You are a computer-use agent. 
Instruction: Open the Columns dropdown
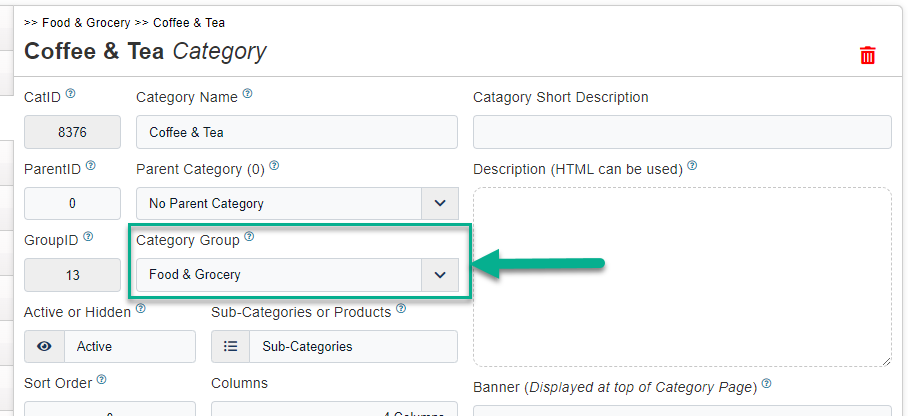tap(334, 409)
